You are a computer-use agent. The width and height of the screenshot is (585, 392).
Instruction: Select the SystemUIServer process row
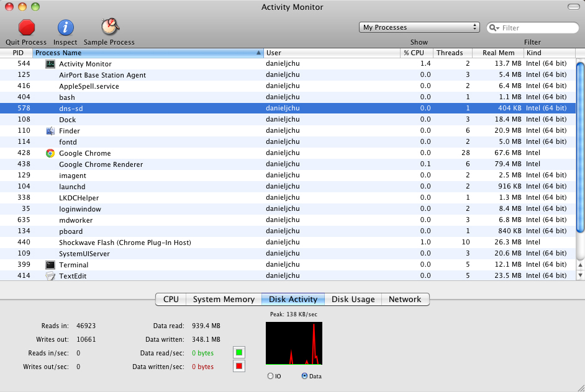pyautogui.click(x=288, y=254)
